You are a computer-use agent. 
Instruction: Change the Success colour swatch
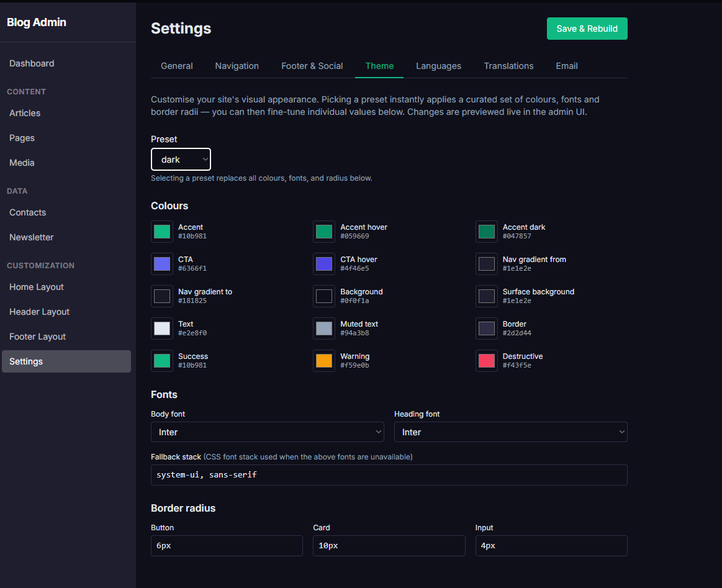pyautogui.click(x=162, y=361)
